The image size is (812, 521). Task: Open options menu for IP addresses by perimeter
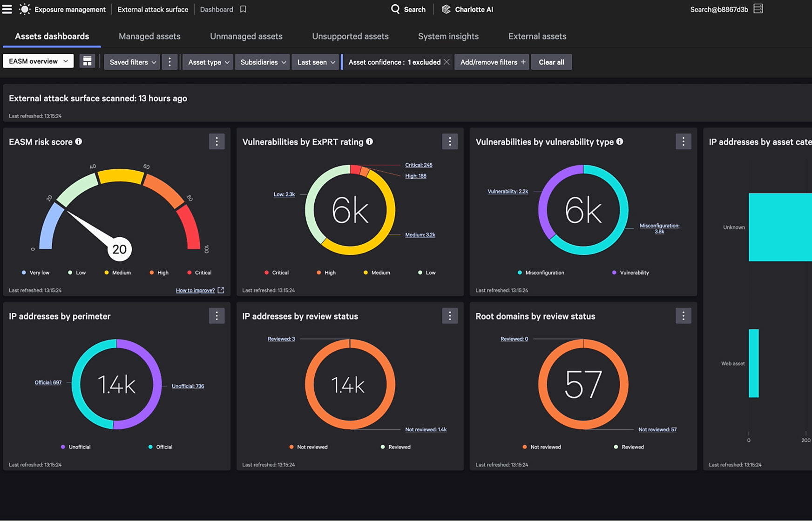click(217, 316)
